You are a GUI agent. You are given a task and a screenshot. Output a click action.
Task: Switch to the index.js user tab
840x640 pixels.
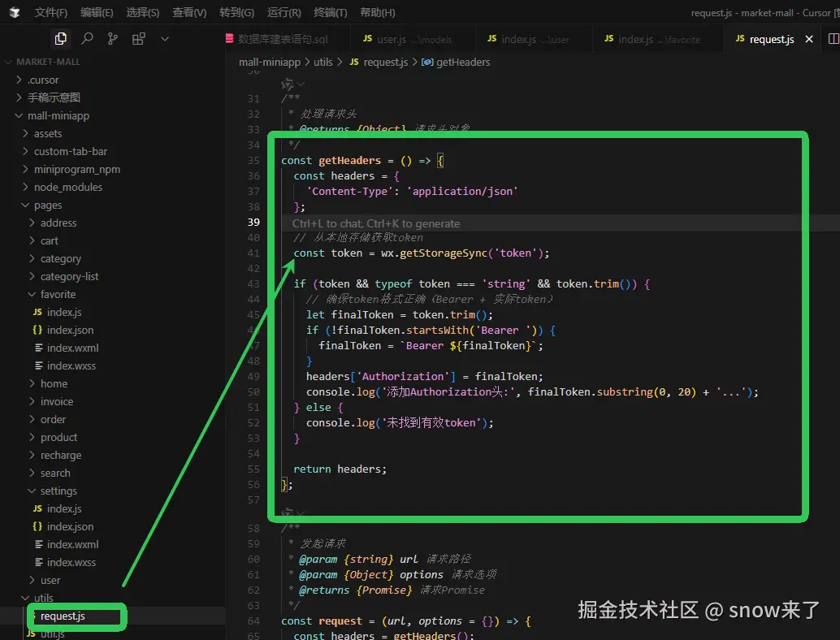click(534, 39)
